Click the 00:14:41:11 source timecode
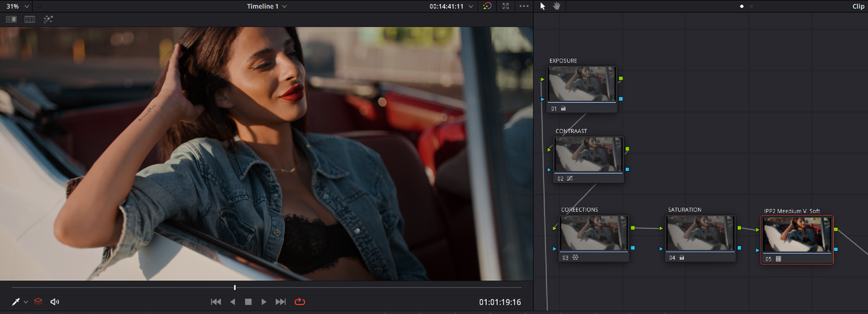Screen dimensions: 868x314 [446, 6]
